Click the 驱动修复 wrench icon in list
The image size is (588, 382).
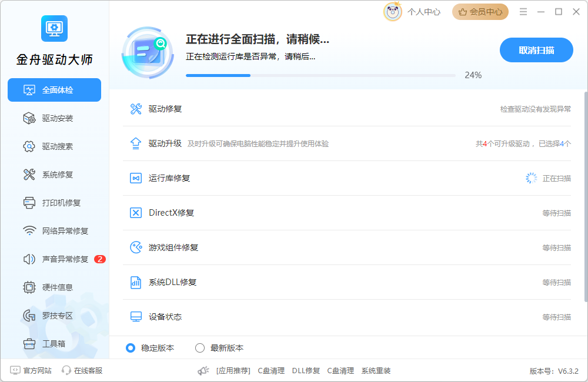pyautogui.click(x=136, y=109)
